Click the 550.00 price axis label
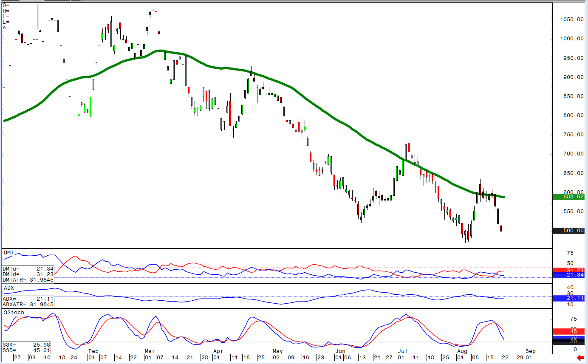This screenshot has height=364, width=588. point(573,212)
